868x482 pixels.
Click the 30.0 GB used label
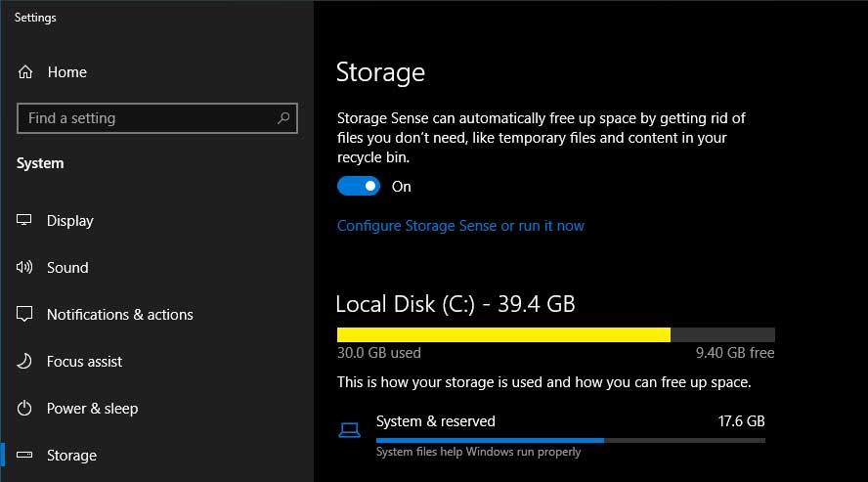pos(379,353)
